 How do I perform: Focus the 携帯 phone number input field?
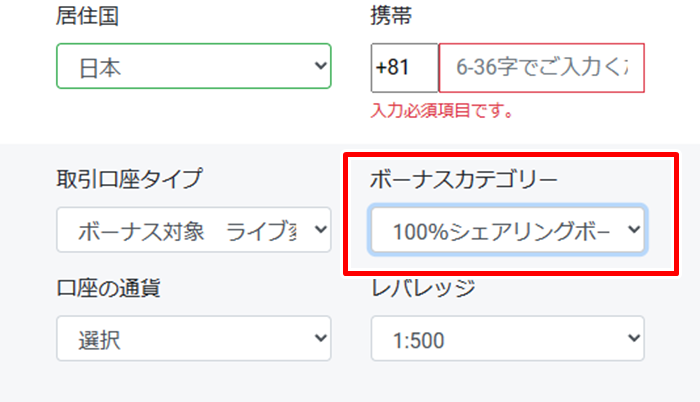(542, 68)
